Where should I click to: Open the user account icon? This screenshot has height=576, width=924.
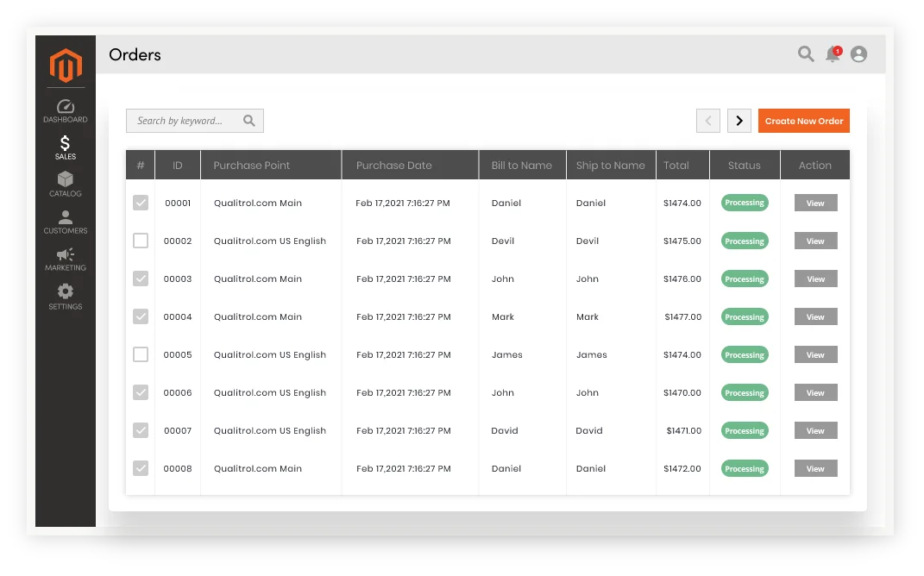tap(858, 54)
